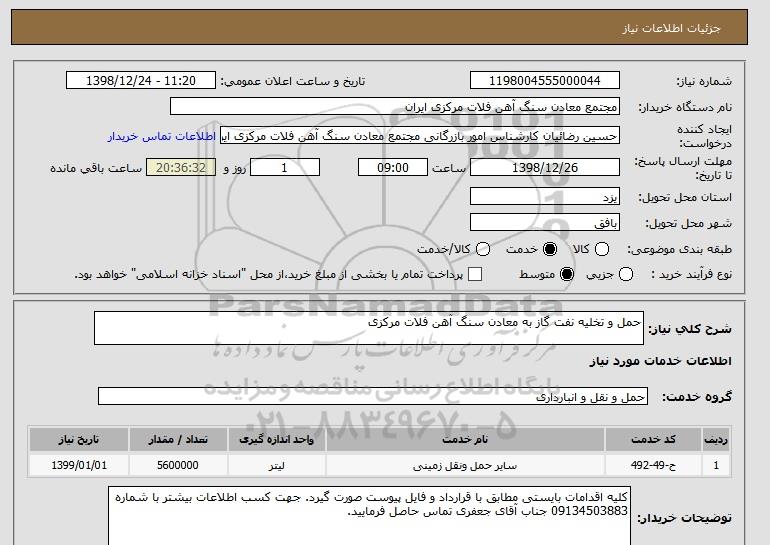Click the کد خدمت column header
Screen dimensions: 770x545
(653, 439)
